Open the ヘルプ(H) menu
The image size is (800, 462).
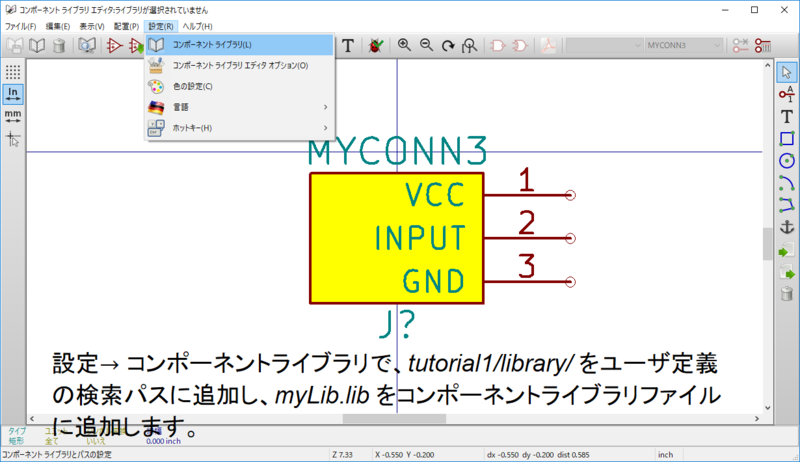click(x=197, y=26)
